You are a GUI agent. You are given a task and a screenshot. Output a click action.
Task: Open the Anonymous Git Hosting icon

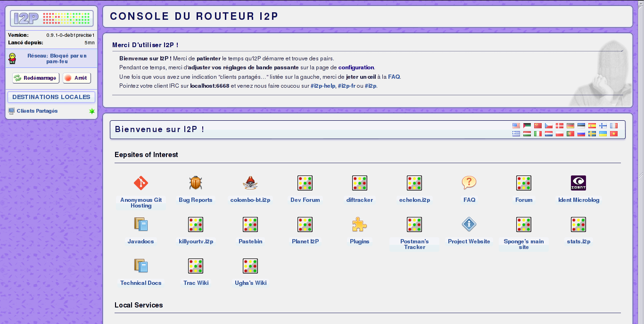click(x=141, y=183)
